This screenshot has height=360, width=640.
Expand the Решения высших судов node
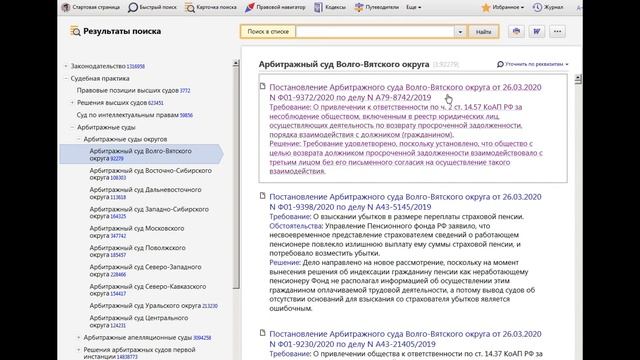point(72,102)
